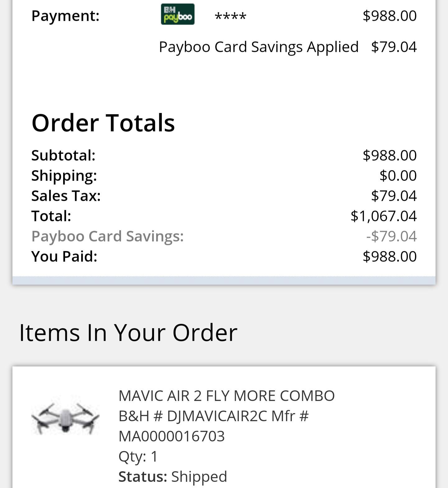Click the masked card number asterisks
Screen dimensions: 448x488
231,16
